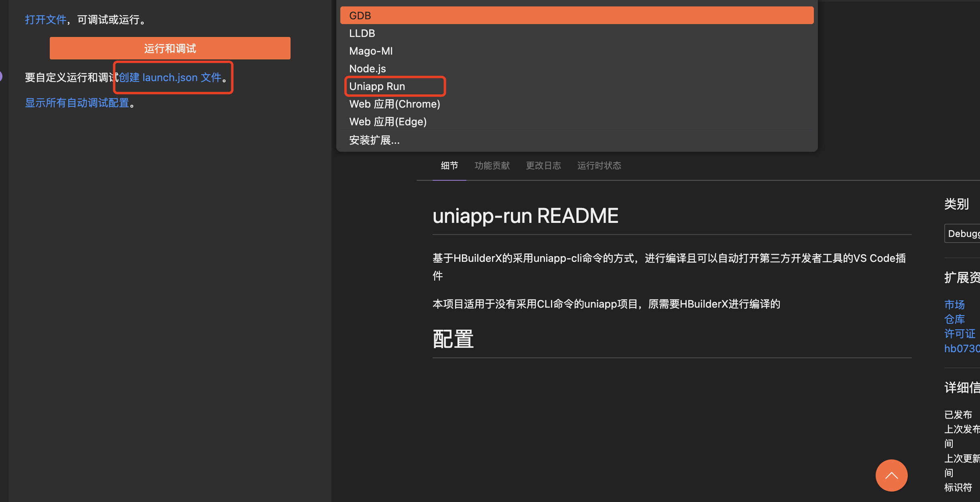Select GDB debugger from dropdown

[x=576, y=15]
